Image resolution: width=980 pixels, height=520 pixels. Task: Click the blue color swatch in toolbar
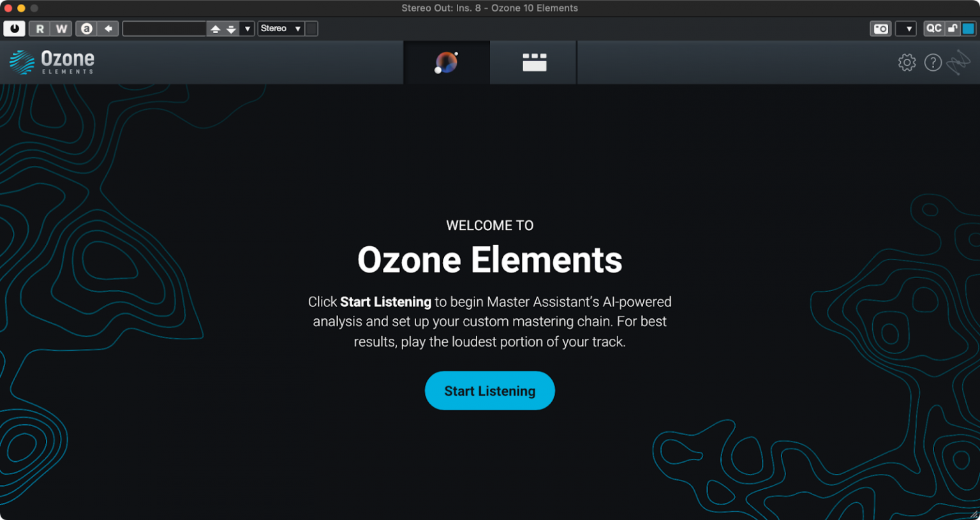(x=968, y=29)
